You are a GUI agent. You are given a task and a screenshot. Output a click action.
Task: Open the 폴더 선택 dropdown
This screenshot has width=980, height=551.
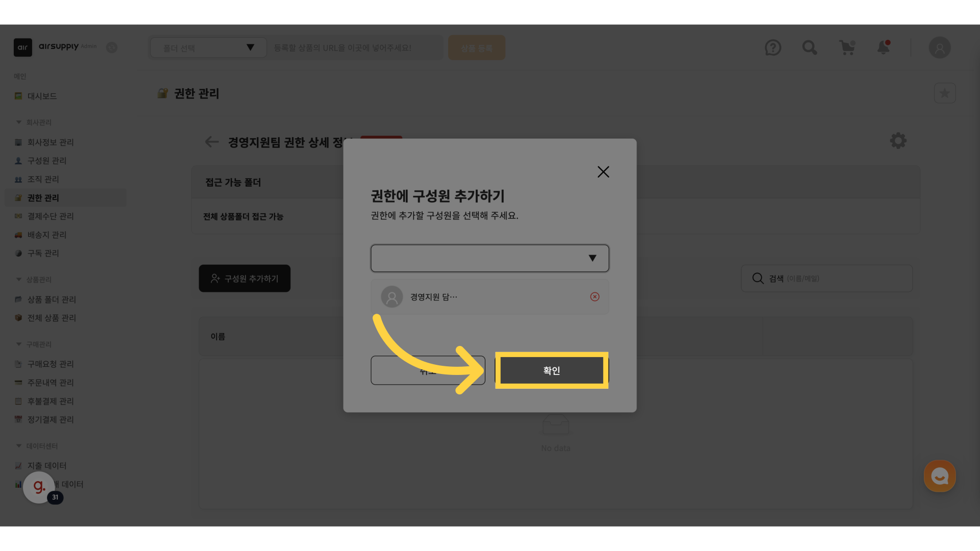[208, 48]
